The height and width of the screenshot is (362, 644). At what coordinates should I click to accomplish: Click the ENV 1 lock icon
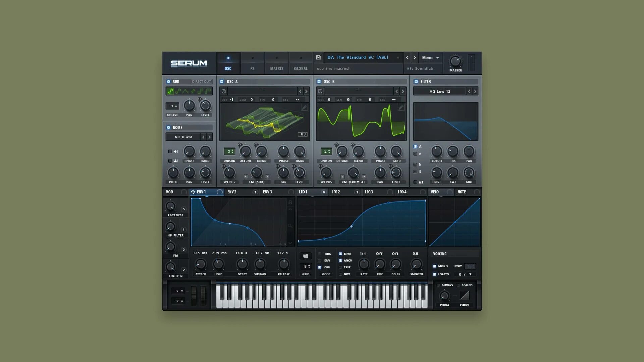pos(290,202)
